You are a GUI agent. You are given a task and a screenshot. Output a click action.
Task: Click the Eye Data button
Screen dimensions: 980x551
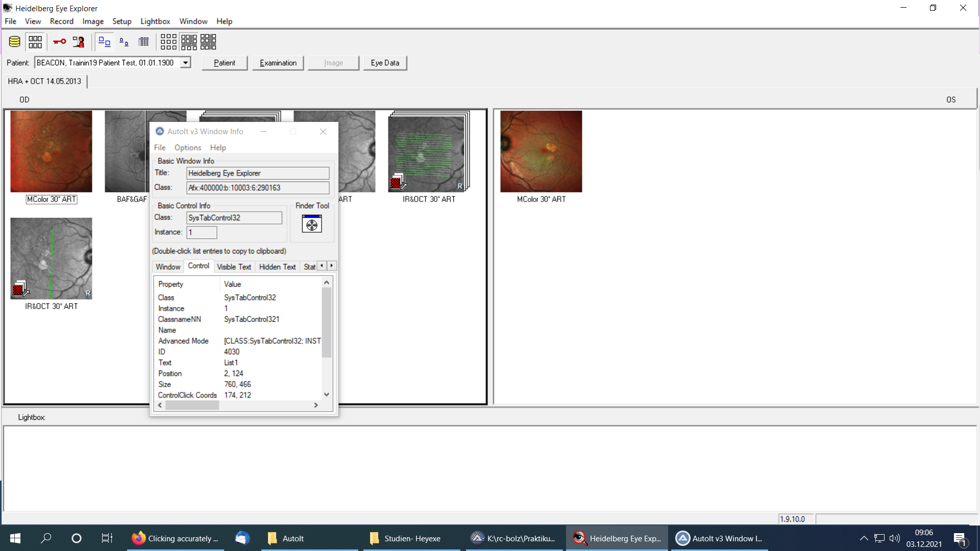click(x=385, y=63)
